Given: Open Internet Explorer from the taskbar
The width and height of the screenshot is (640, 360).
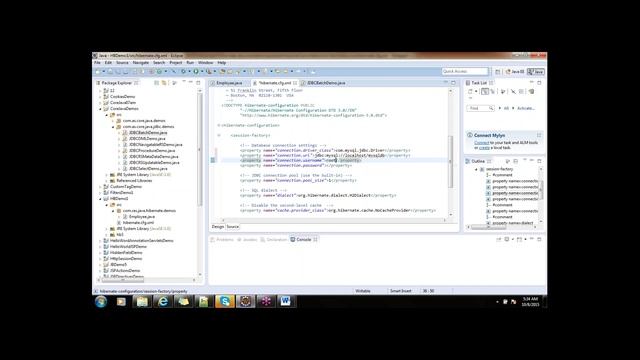Looking at the screenshot, I should [x=162, y=302].
